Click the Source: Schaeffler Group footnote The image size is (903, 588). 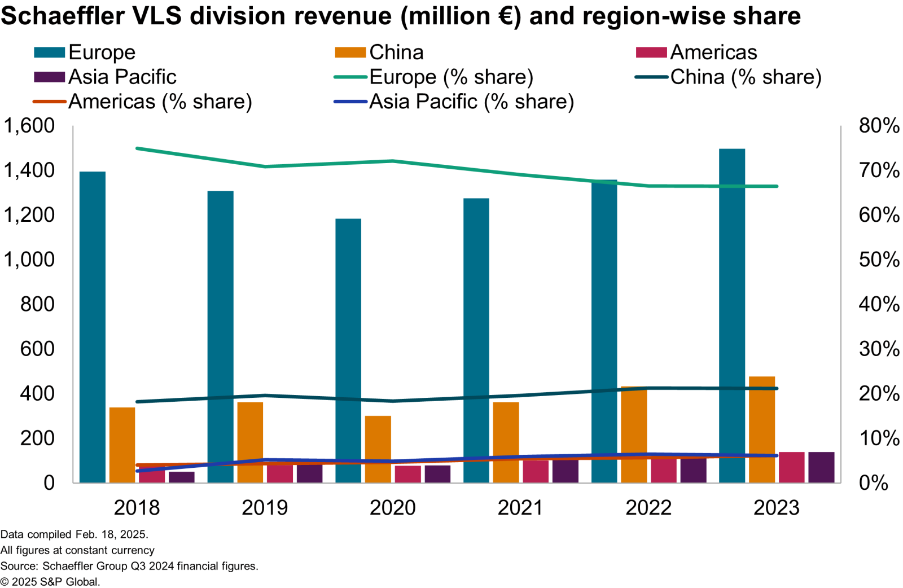pos(129,565)
